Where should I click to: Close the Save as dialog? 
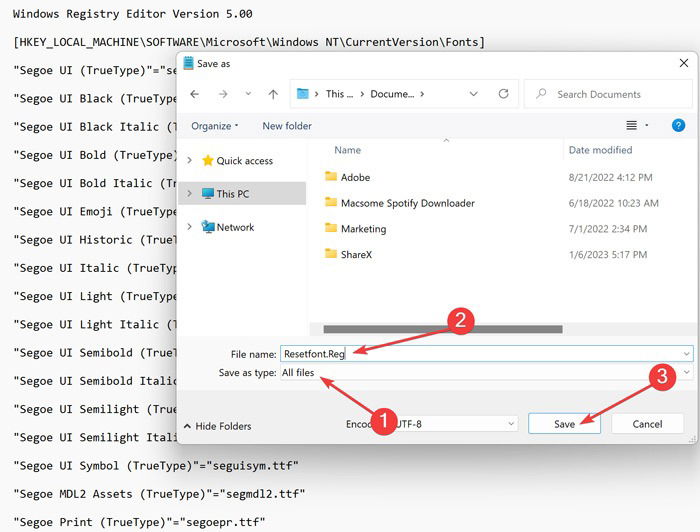684,63
